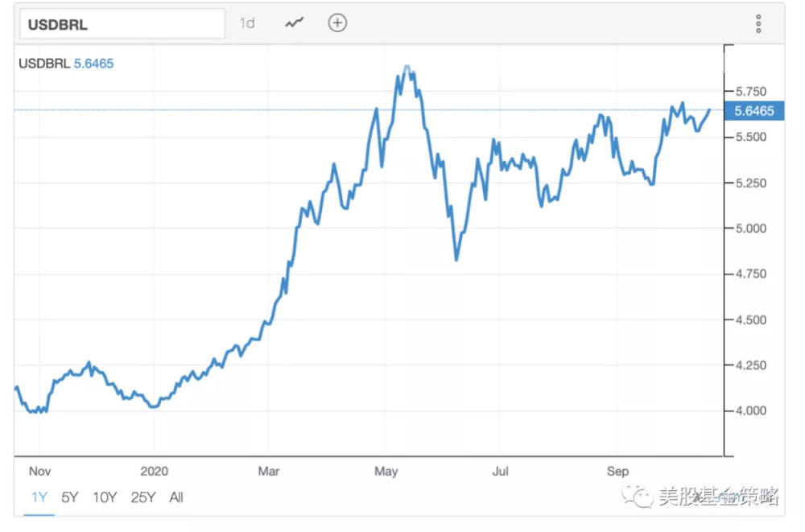This screenshot has width=805, height=532.
Task: Click the blue 5.6465 current price tag
Action: coord(753,111)
